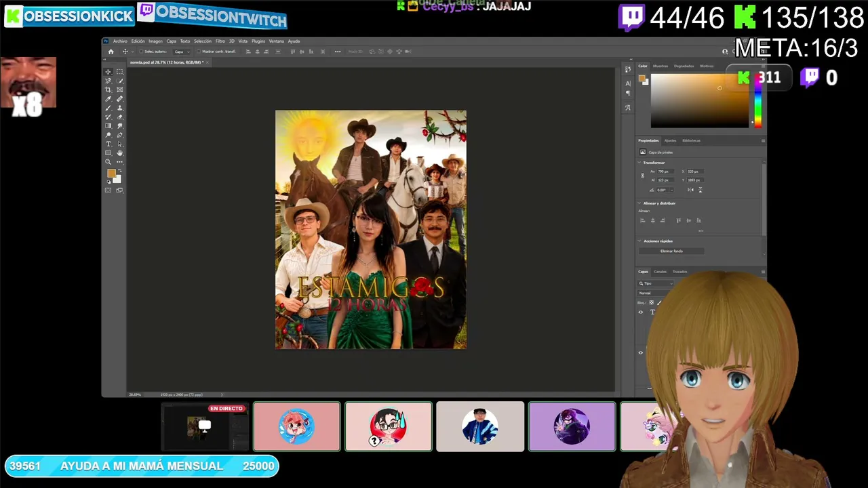
Task: Reset default foreground and background colors
Action: pyautogui.click(x=108, y=182)
